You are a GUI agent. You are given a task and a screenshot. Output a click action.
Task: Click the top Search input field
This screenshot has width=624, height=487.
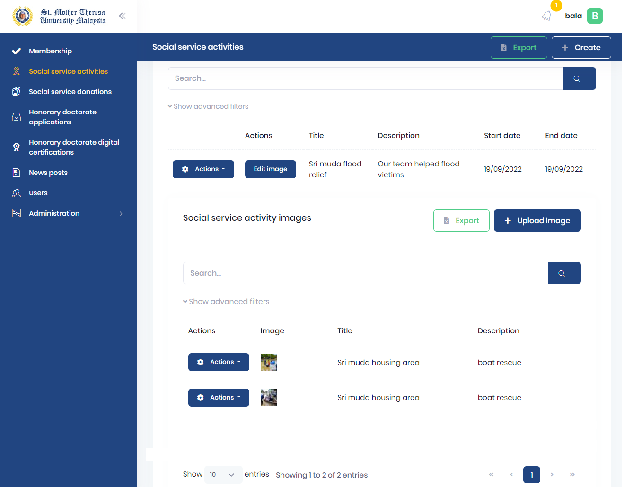click(364, 79)
